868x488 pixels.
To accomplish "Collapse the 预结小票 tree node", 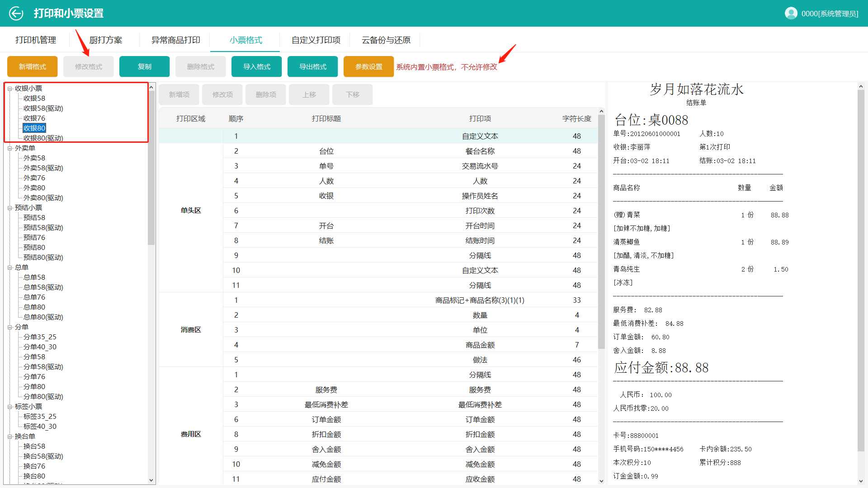I will click(10, 208).
